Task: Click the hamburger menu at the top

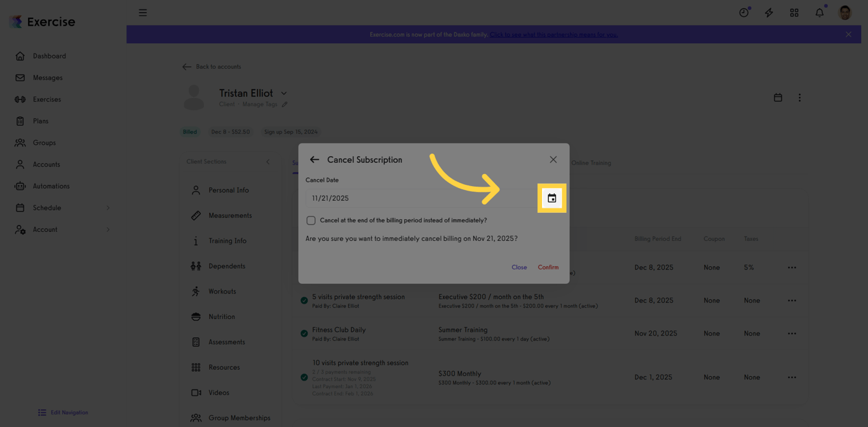Action: 143,12
